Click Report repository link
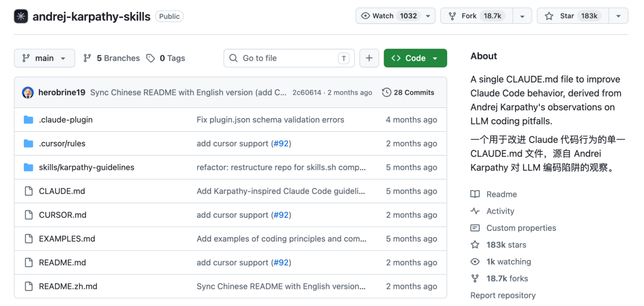The image size is (644, 306). (x=503, y=295)
